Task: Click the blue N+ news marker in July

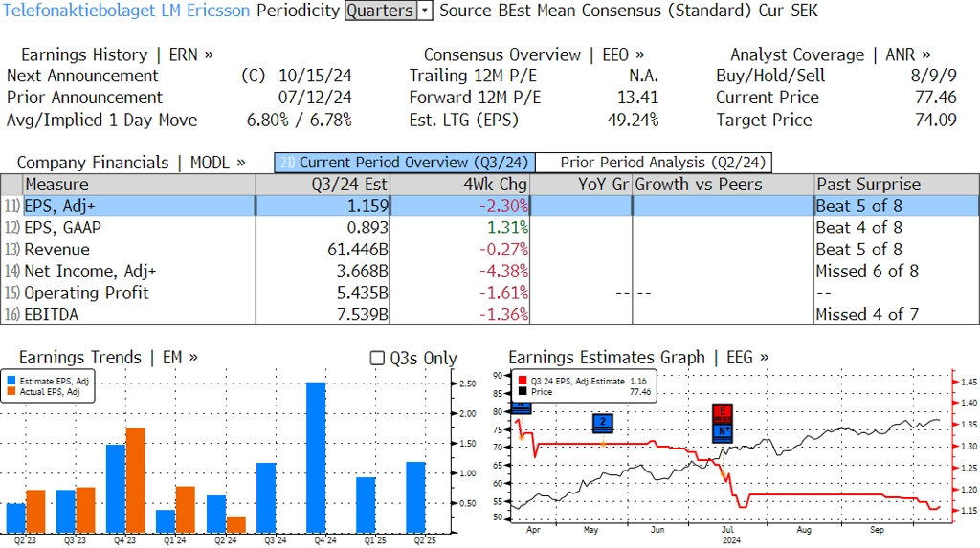Action: (x=723, y=430)
